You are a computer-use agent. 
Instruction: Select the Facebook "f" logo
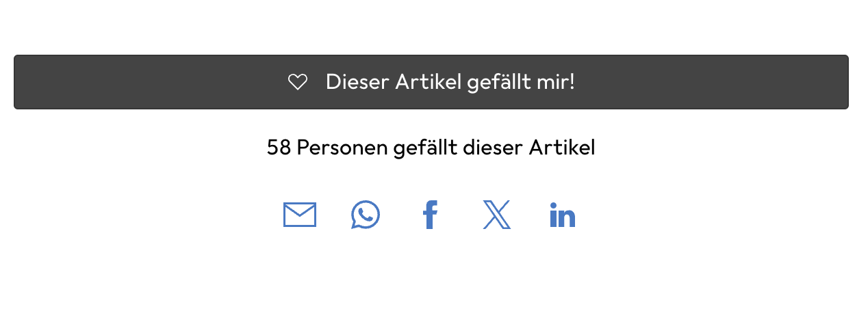pos(430,215)
